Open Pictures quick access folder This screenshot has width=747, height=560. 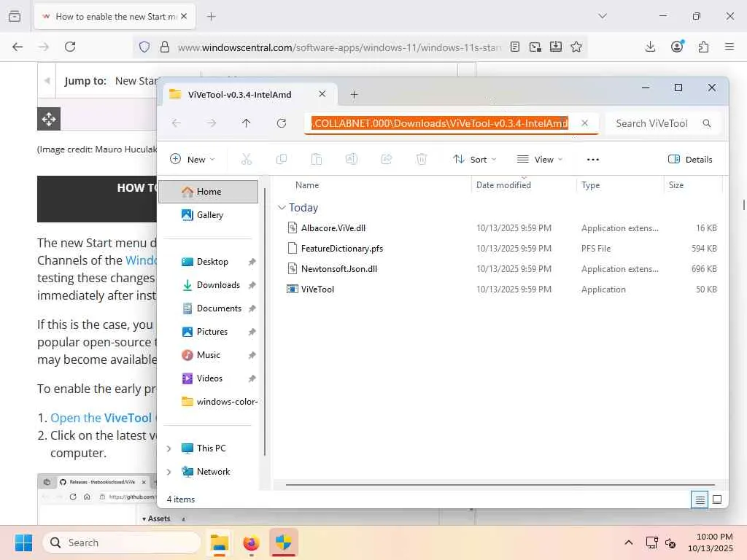pos(208,332)
